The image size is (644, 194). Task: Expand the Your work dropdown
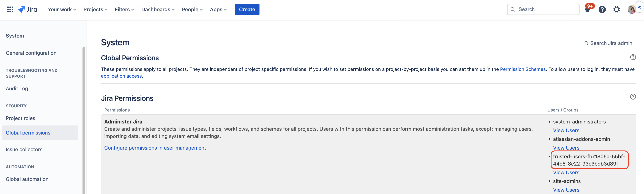pyautogui.click(x=62, y=9)
